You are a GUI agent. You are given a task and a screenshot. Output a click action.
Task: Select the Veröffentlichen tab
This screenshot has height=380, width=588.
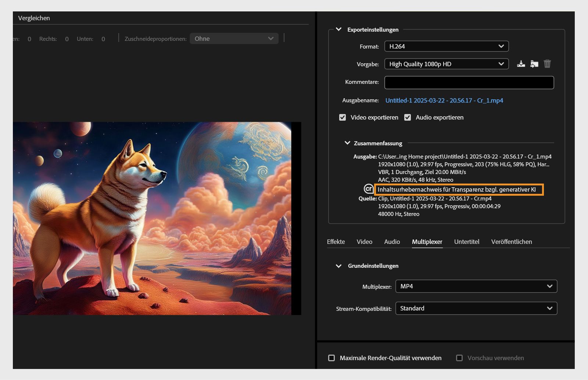point(511,242)
